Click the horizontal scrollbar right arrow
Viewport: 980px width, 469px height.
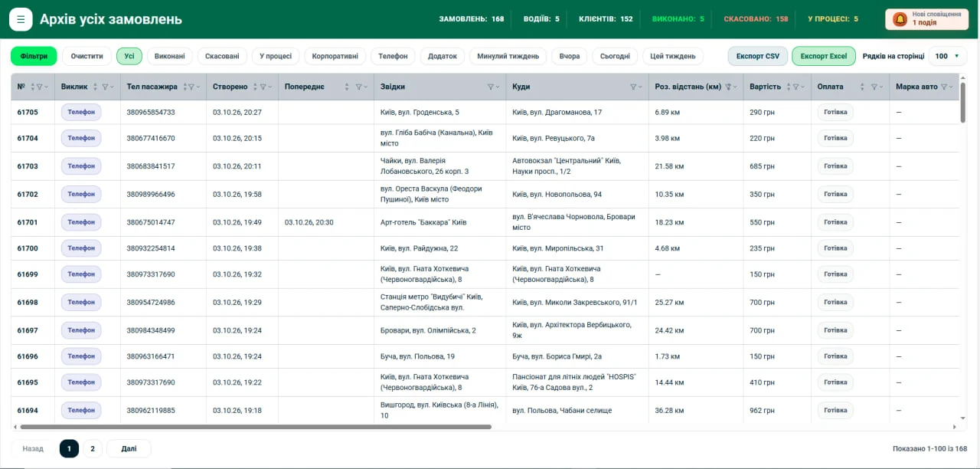coord(954,427)
